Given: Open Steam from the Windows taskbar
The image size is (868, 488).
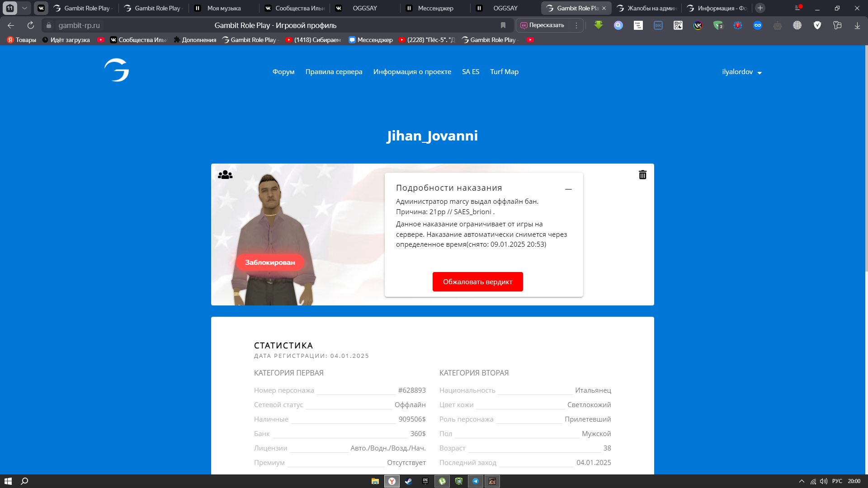Looking at the screenshot, I should pyautogui.click(x=408, y=481).
